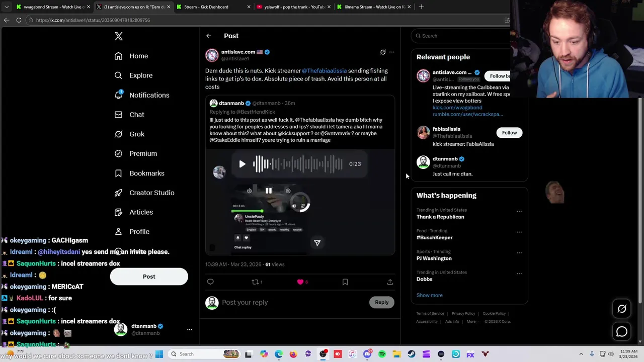Open Chat in X sidebar
This screenshot has height=362, width=644.
tap(129, 115)
